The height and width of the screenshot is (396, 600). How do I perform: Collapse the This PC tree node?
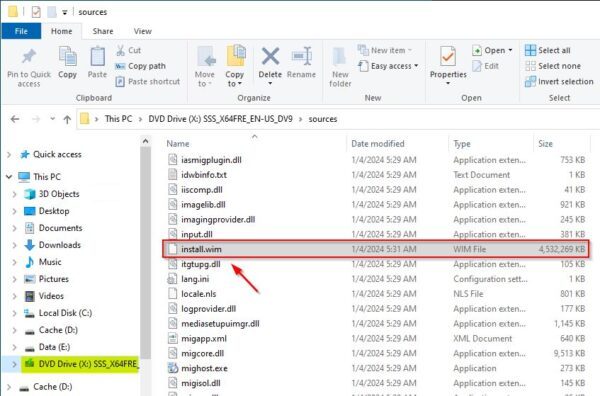(9, 177)
